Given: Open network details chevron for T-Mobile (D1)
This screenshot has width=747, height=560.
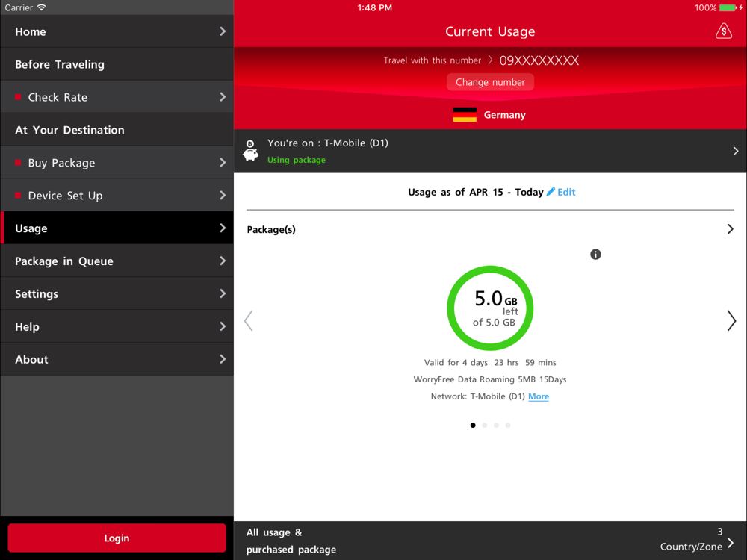Looking at the screenshot, I should tap(736, 151).
